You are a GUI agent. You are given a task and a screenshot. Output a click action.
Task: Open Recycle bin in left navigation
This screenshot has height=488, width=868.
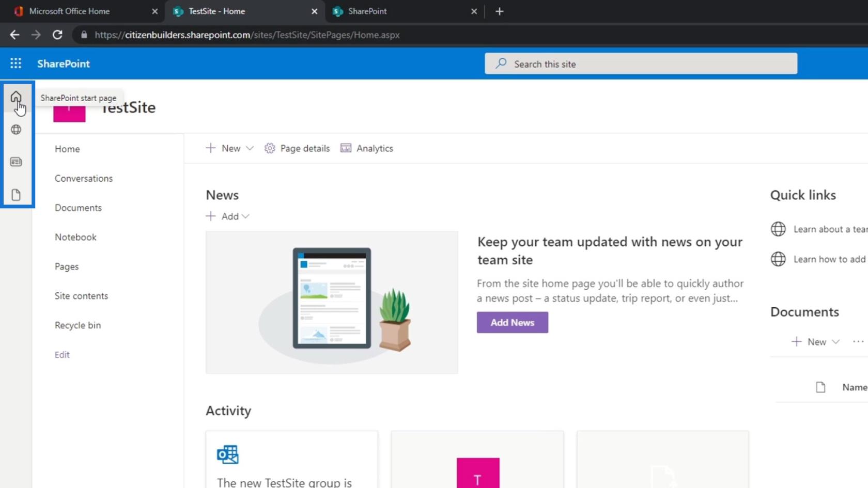pos(78,325)
